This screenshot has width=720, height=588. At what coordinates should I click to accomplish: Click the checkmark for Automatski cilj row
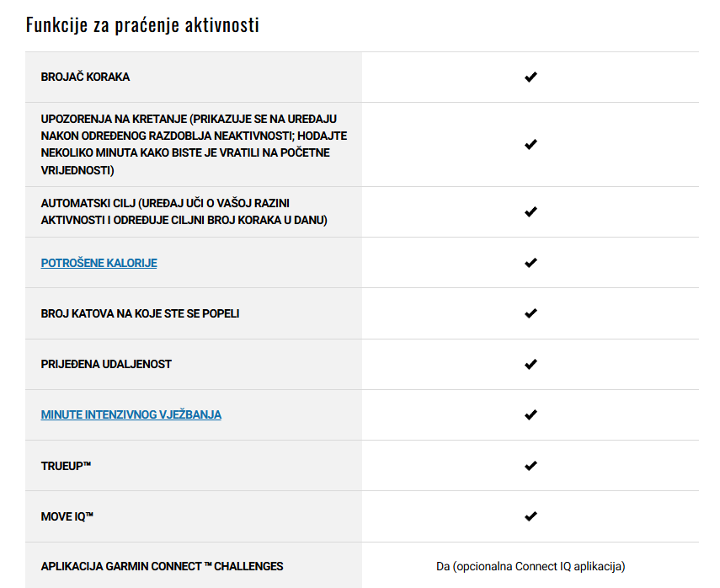point(531,211)
